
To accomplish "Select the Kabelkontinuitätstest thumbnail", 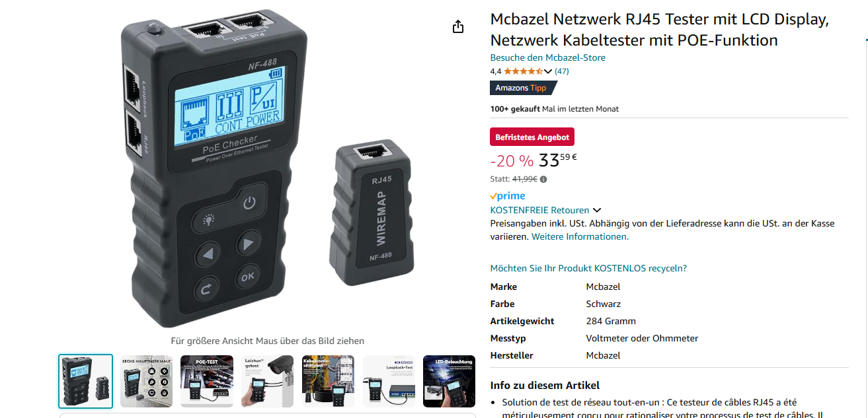I will tap(328, 381).
